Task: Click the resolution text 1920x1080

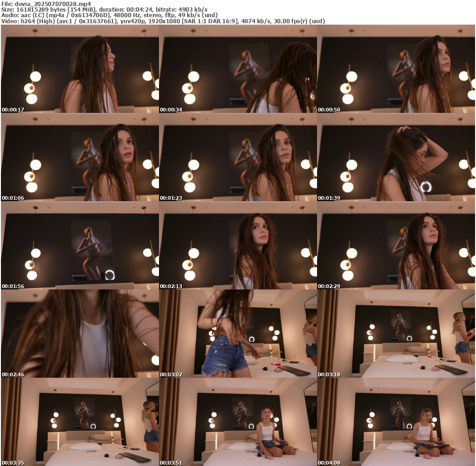Action: 163,21
